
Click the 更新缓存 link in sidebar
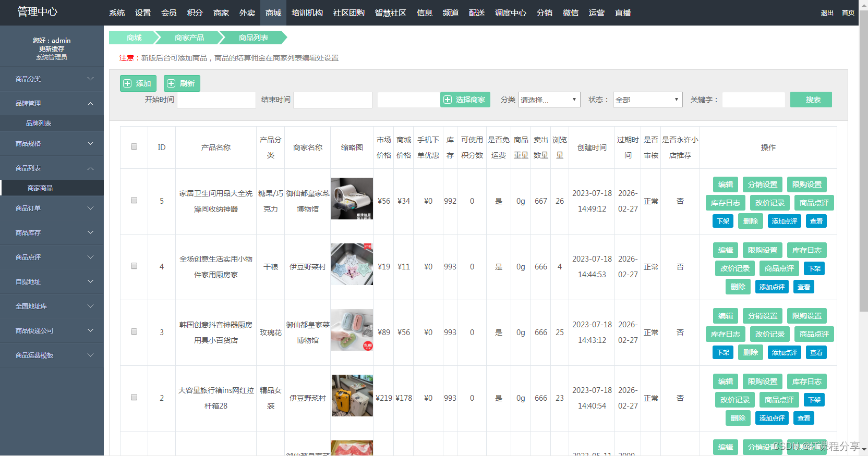point(52,49)
